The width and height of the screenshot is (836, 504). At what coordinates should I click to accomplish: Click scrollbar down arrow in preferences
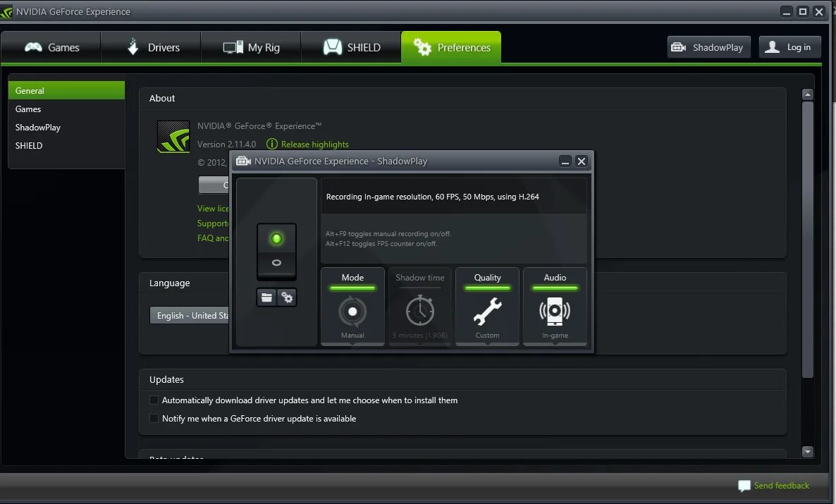(x=808, y=452)
